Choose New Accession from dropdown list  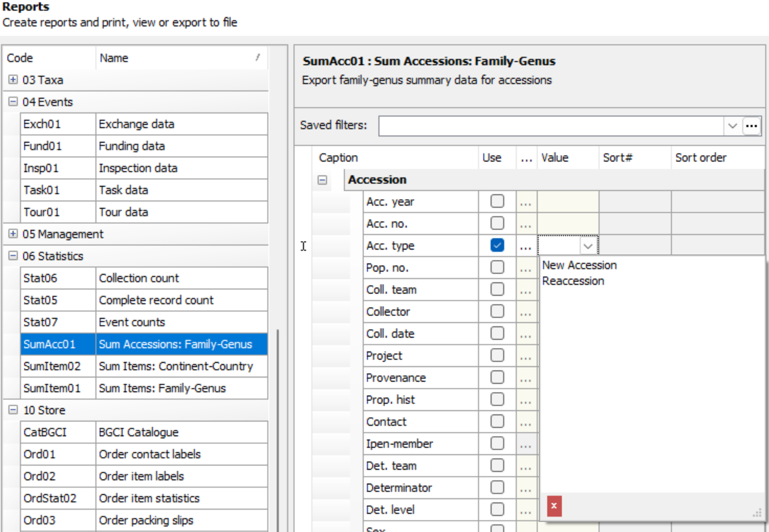[x=579, y=265]
